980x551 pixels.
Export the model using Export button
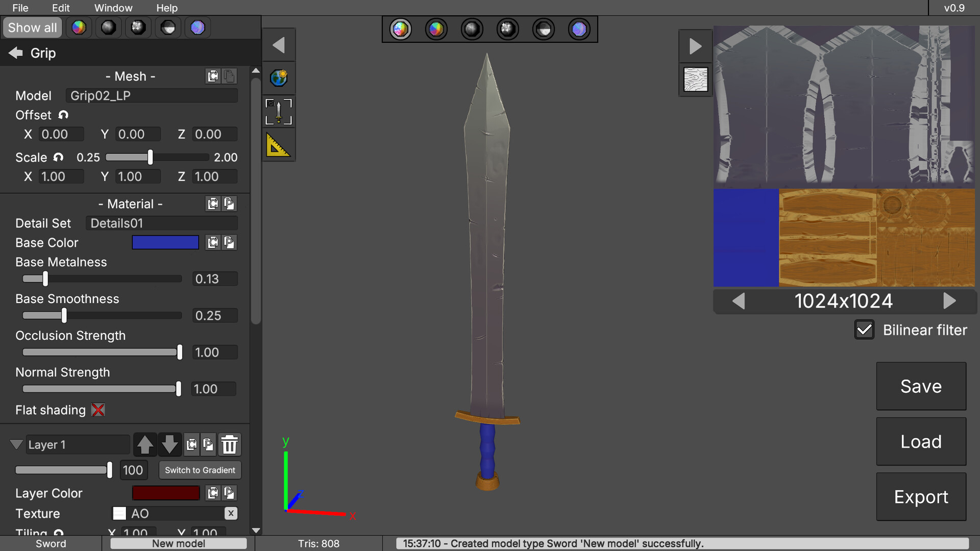coord(921,496)
